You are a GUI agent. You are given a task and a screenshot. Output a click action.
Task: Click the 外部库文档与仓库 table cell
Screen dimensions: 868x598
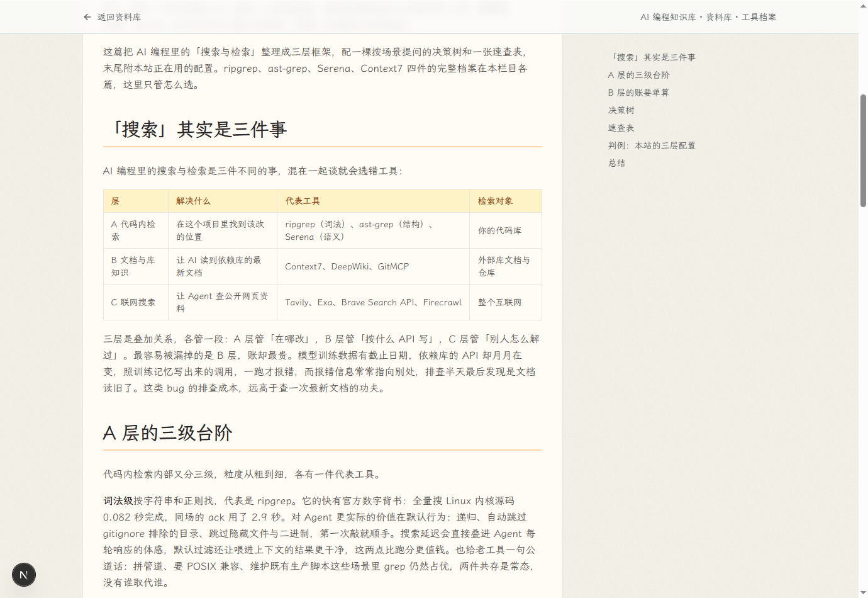pyautogui.click(x=506, y=266)
